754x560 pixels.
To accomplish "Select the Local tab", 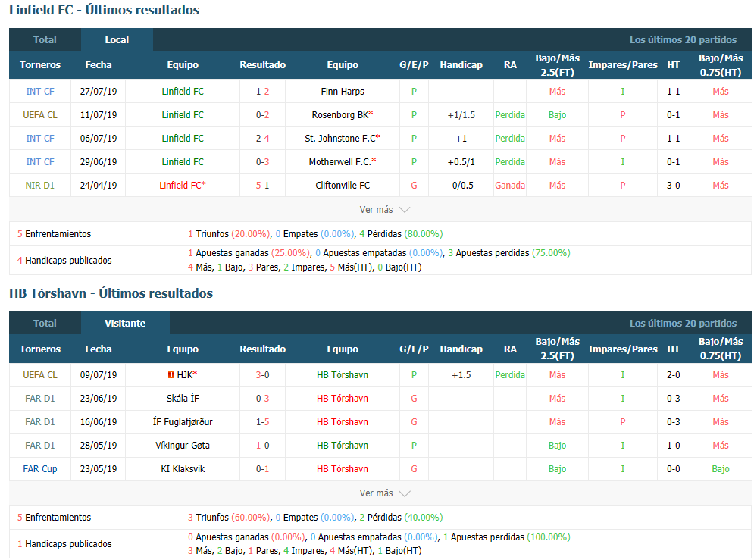I will click(117, 40).
